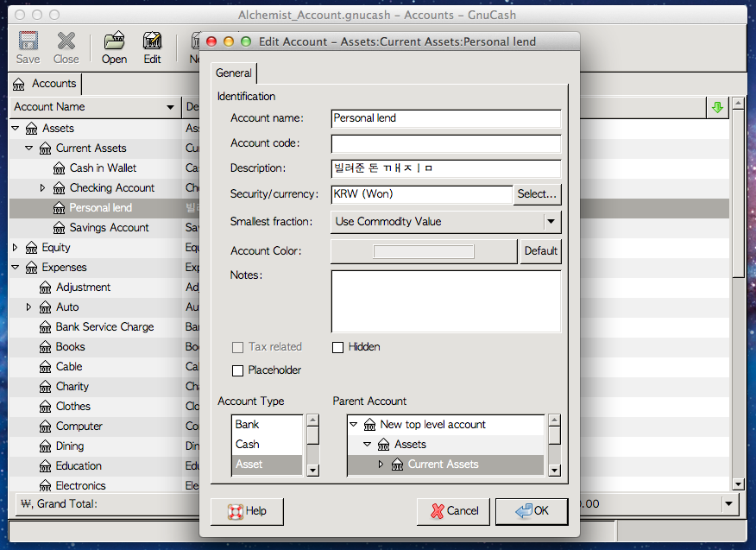The image size is (756, 550).
Task: Click the bank icon beside Charity account
Action: (46, 387)
